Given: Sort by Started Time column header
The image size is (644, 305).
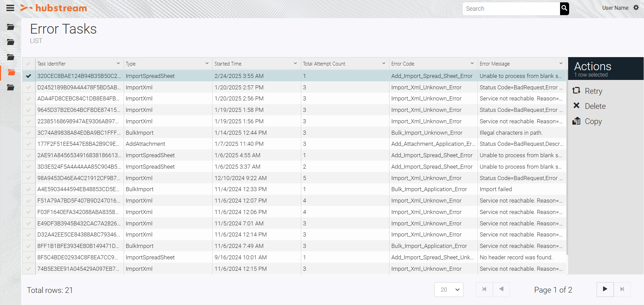Looking at the screenshot, I should (x=228, y=64).
